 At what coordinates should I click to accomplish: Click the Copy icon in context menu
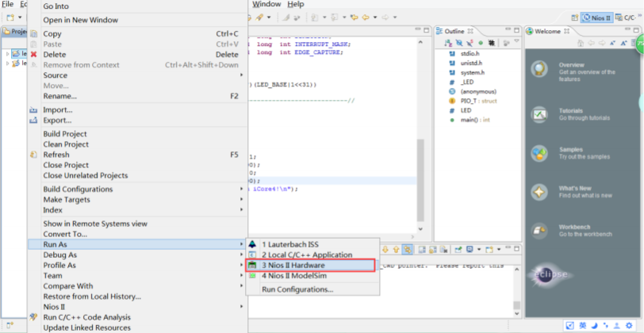[x=33, y=34]
